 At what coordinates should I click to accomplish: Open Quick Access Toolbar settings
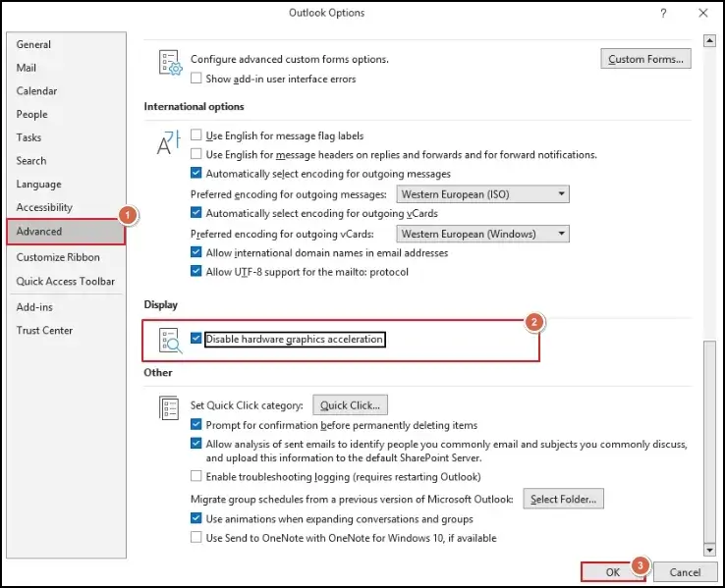coord(66,282)
